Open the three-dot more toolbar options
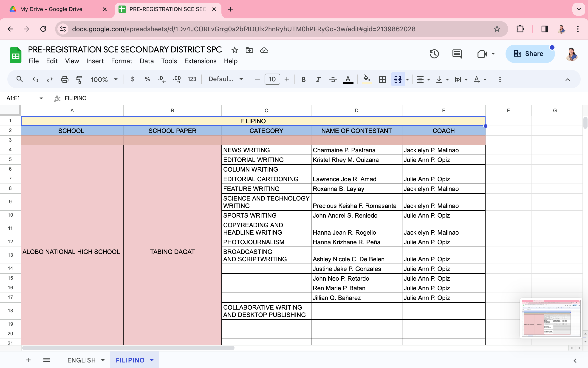This screenshot has width=588, height=368. tap(500, 79)
